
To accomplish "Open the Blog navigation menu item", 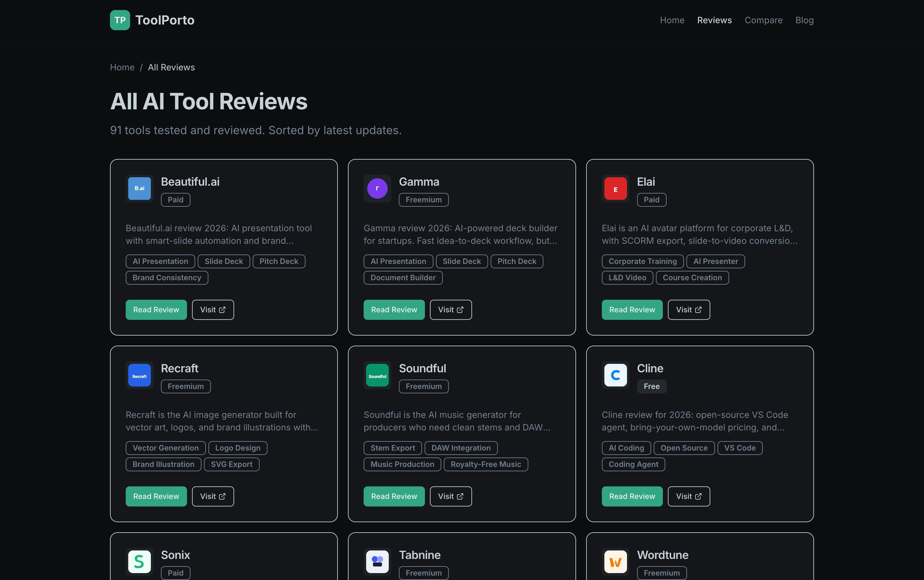I will [x=804, y=20].
